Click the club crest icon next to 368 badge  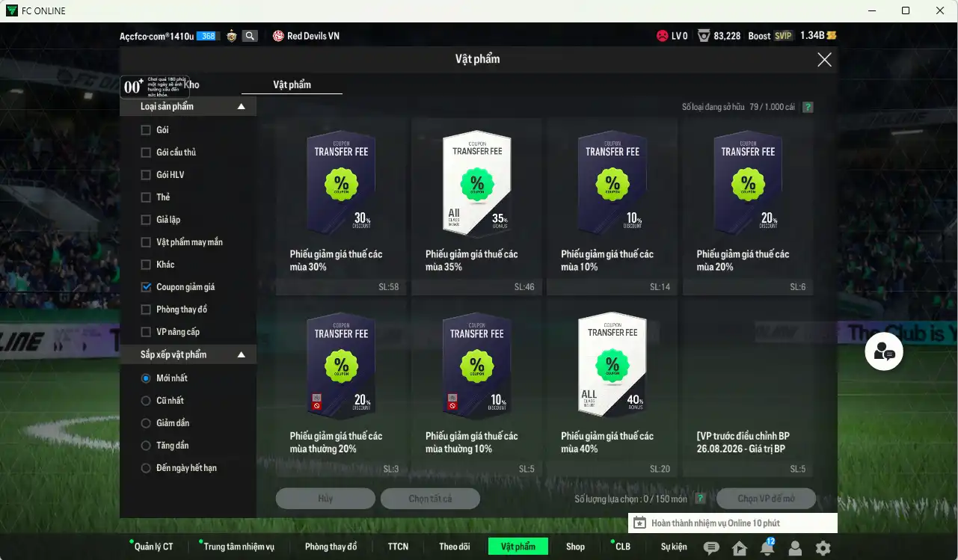(x=231, y=36)
